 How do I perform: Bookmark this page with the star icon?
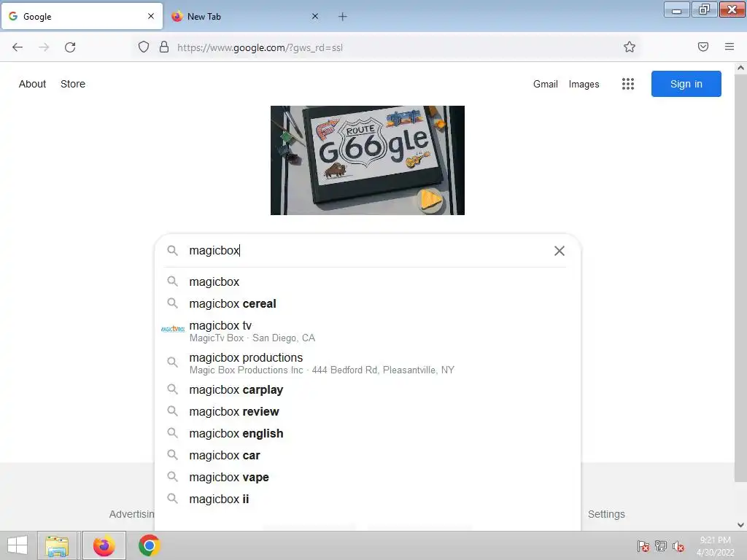tap(630, 47)
